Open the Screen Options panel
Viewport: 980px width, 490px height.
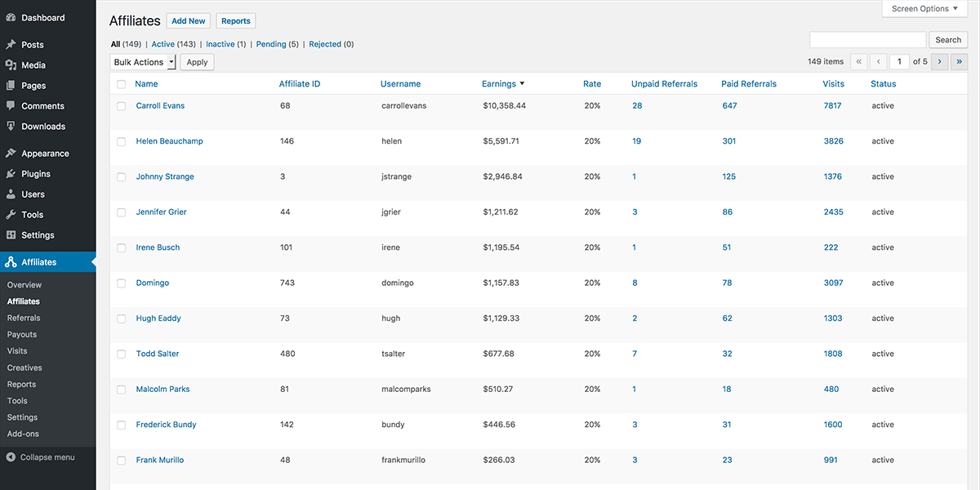pyautogui.click(x=924, y=8)
